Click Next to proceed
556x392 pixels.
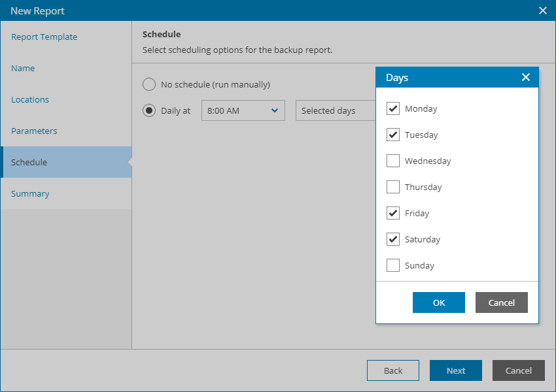tap(455, 370)
